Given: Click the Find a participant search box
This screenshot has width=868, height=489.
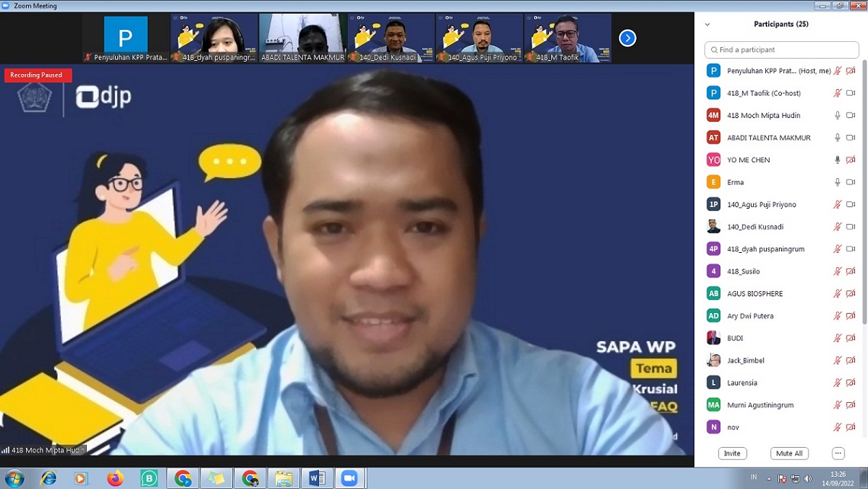Looking at the screenshot, I should (x=782, y=50).
